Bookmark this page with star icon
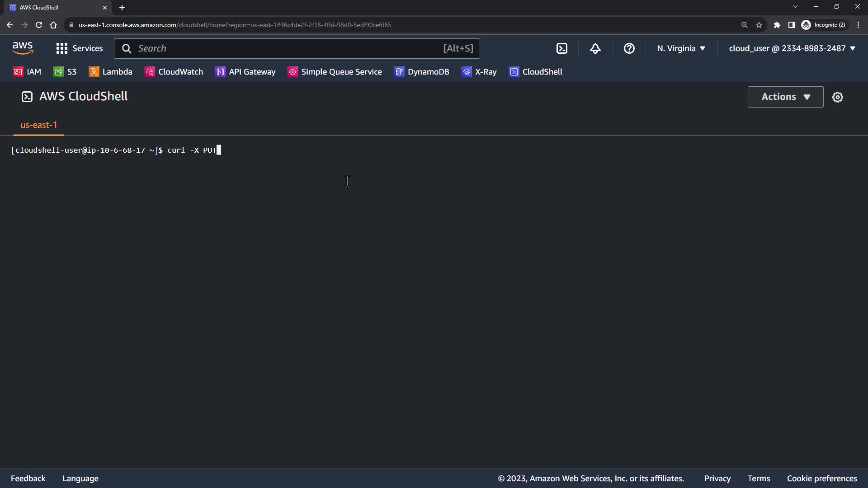868x488 pixels. coord(759,25)
